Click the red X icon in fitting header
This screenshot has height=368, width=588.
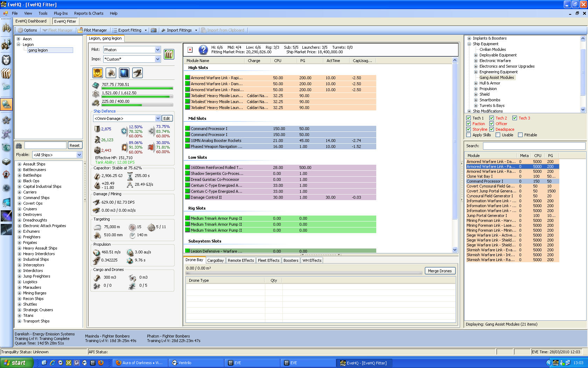pos(190,50)
